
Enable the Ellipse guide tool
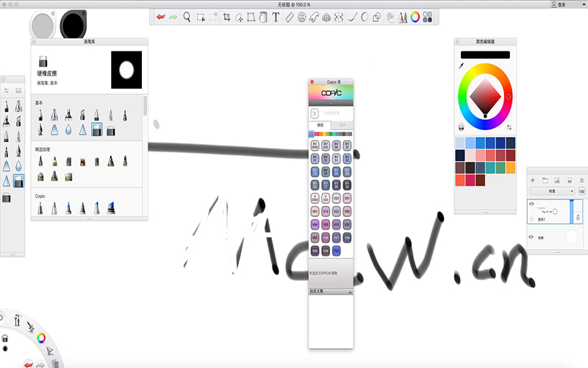pyautogui.click(x=301, y=17)
